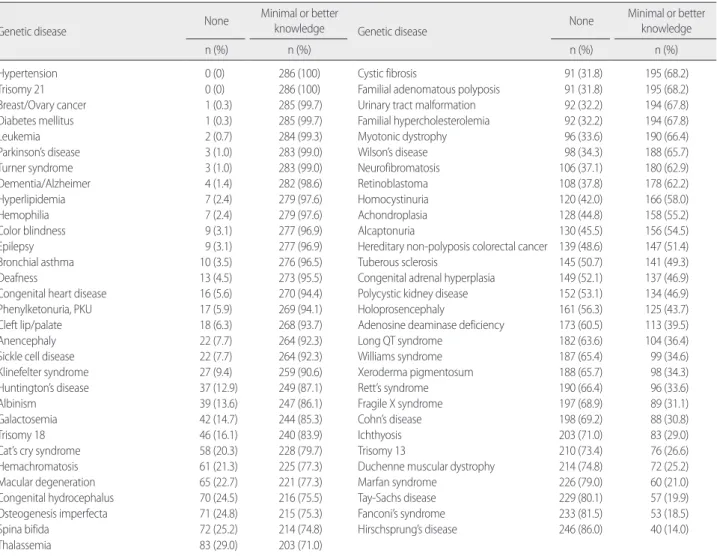Screen dimensions: 717x556
Task: Click the Deafness row label
Action: pos(19,278)
